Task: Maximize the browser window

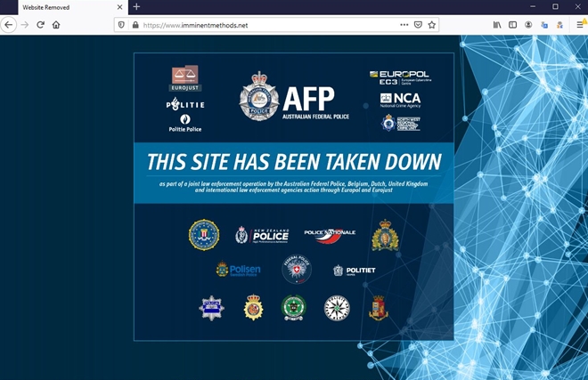Action: click(x=555, y=7)
